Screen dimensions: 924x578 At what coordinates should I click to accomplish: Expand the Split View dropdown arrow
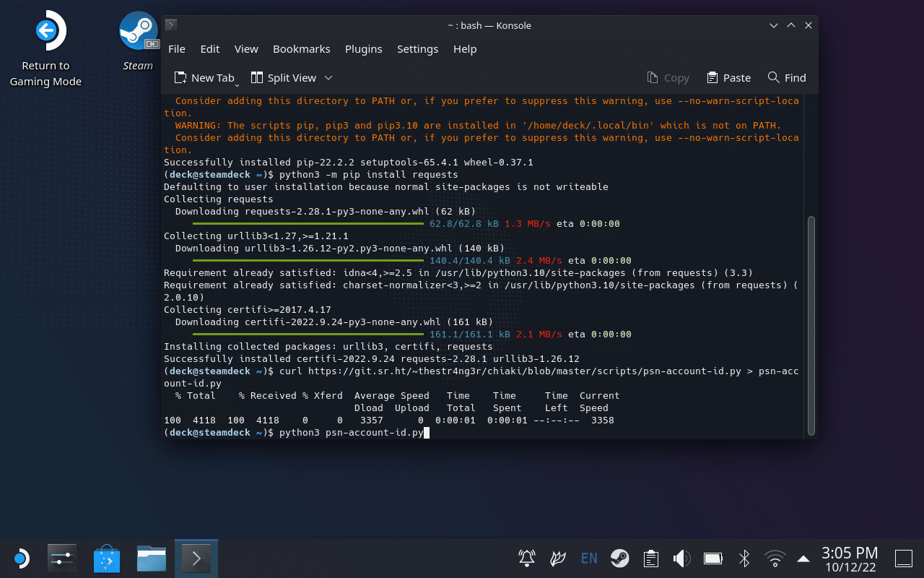[328, 78]
